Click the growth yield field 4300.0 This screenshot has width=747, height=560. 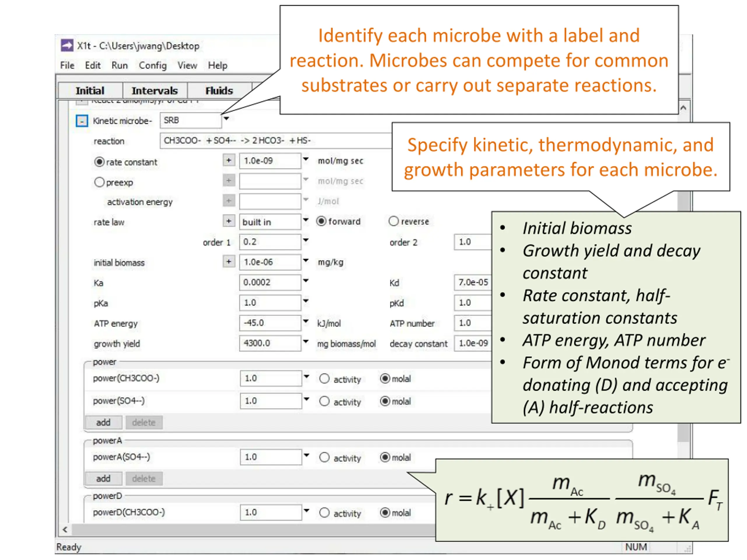coord(270,343)
